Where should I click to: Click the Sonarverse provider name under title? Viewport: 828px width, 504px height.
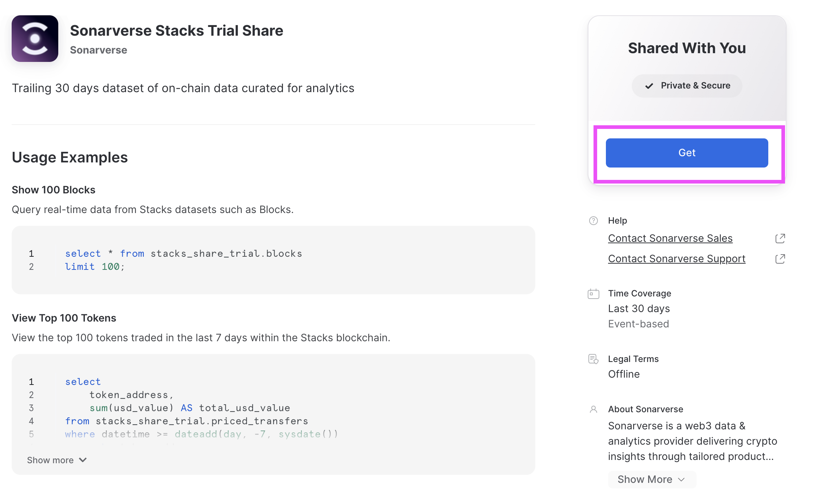click(x=98, y=50)
